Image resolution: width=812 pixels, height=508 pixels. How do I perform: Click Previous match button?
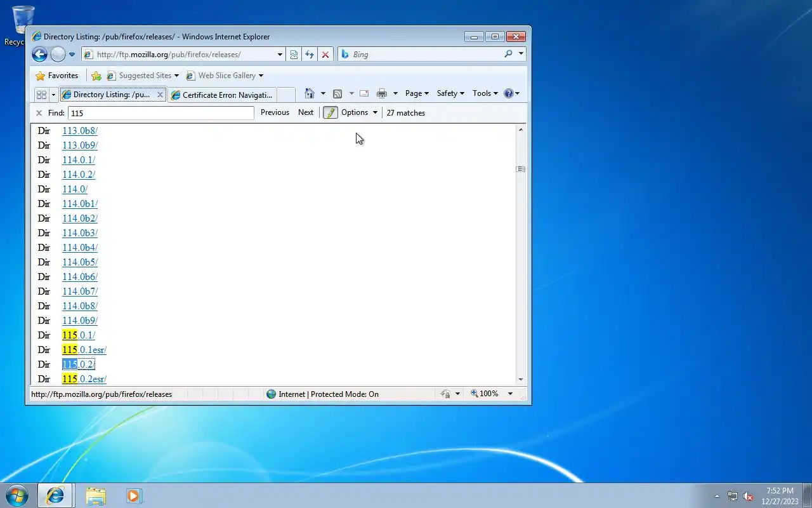tap(275, 112)
